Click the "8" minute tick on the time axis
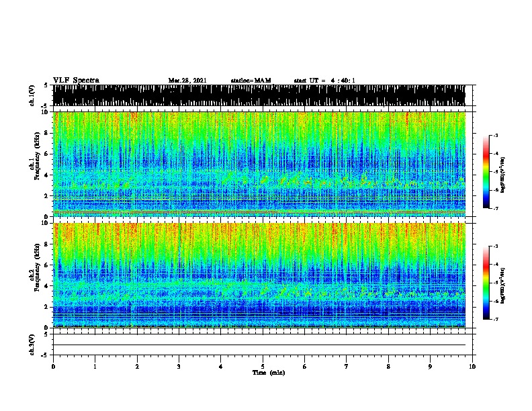 pyautogui.click(x=388, y=367)
